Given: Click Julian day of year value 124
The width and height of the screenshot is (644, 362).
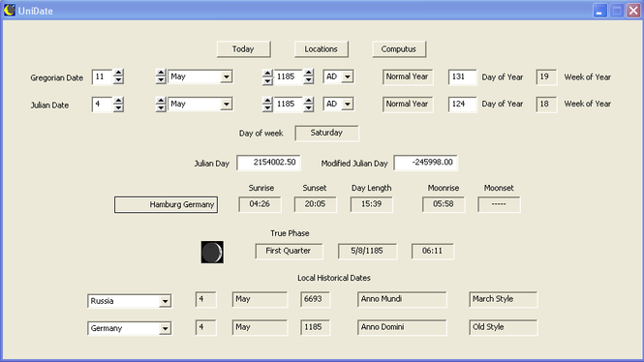Looking at the screenshot, I should [463, 105].
